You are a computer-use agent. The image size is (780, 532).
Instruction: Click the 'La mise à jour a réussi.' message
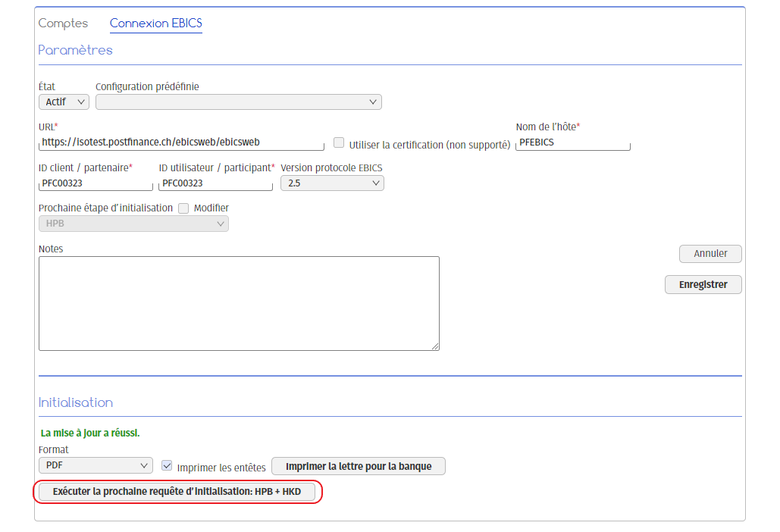[x=90, y=433]
